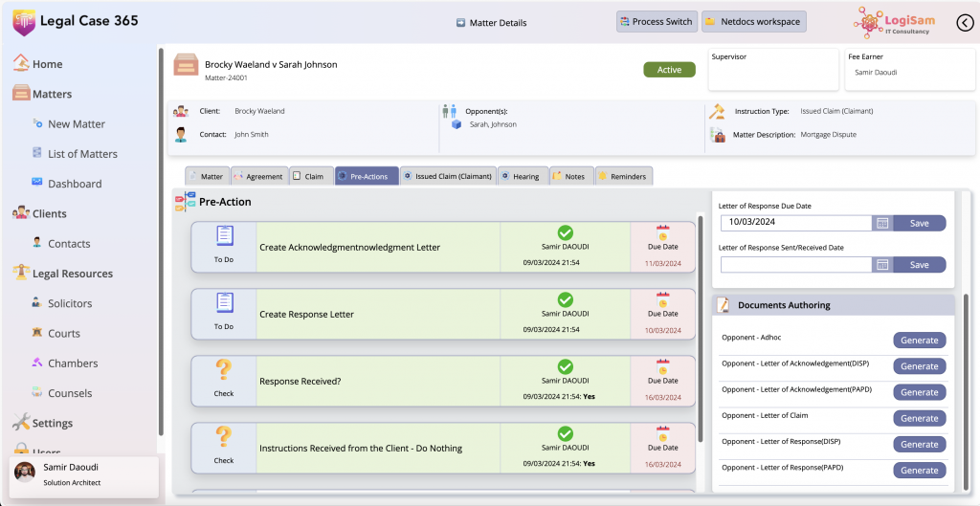Click the Process Switch button
The image size is (980, 506).
tap(656, 22)
